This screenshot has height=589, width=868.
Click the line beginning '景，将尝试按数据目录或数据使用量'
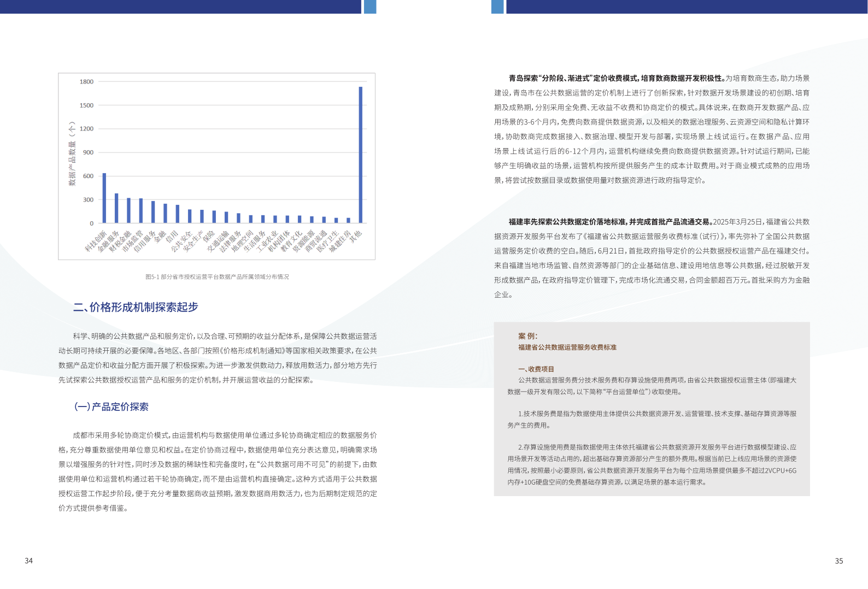600,180
